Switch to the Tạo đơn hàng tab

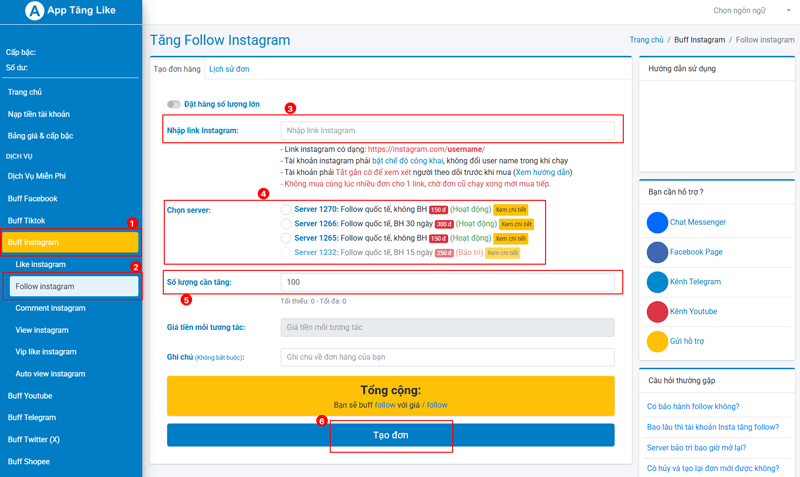click(x=177, y=69)
